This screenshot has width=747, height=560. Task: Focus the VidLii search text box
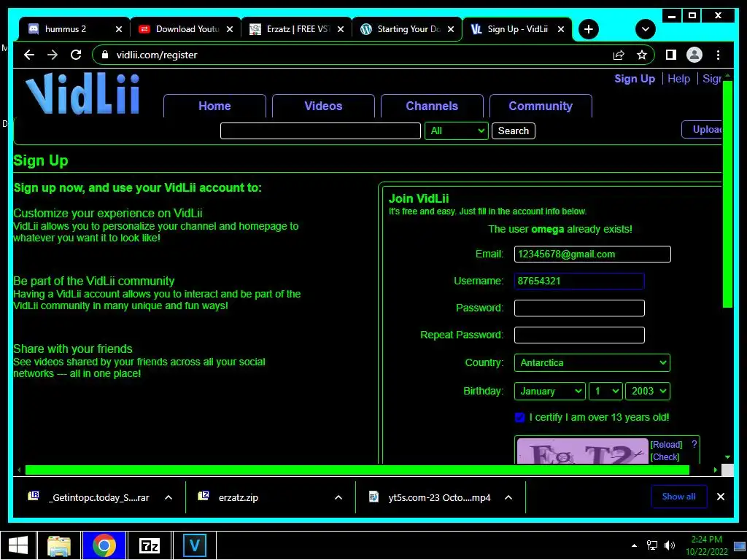tap(320, 131)
